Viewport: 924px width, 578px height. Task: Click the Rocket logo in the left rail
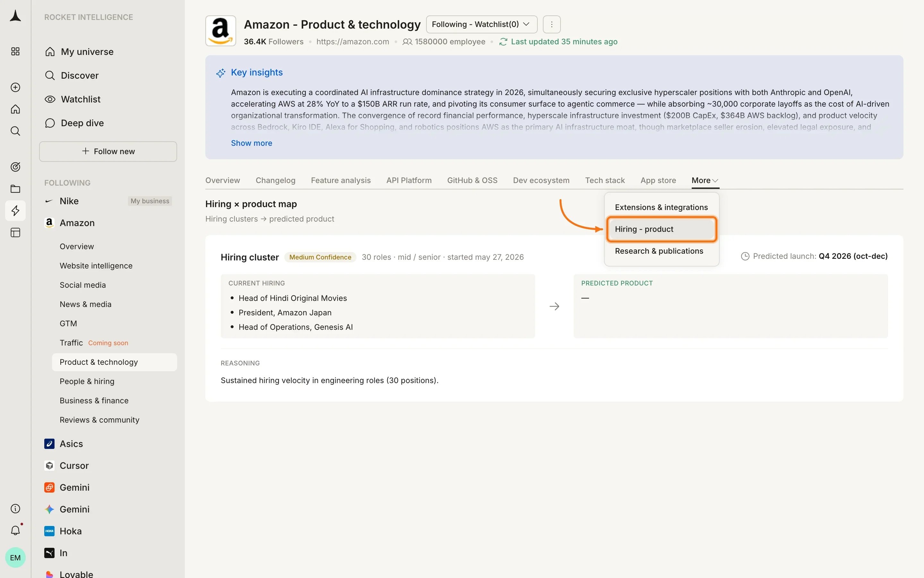pyautogui.click(x=15, y=16)
